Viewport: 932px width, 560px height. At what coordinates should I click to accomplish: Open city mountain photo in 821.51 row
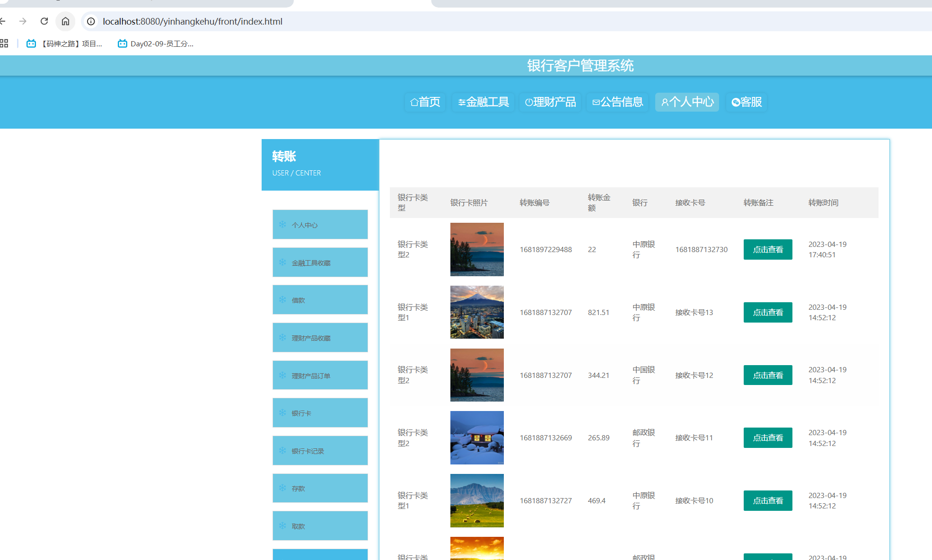[x=477, y=312]
